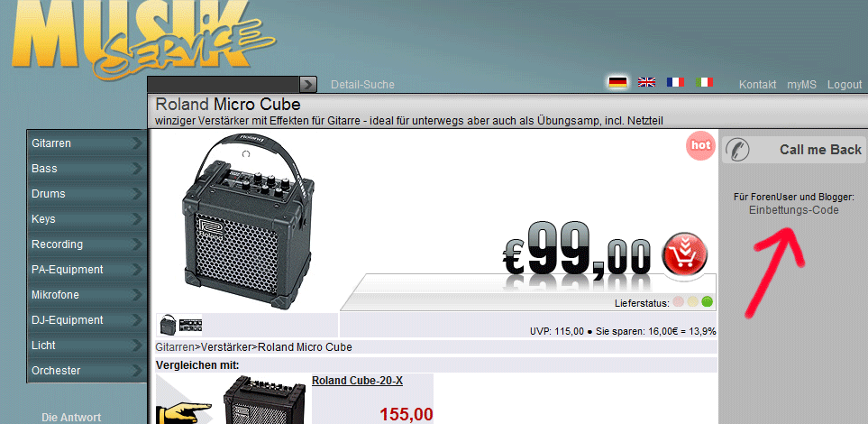Click the search input field
This screenshot has width=868, height=424.
224,84
